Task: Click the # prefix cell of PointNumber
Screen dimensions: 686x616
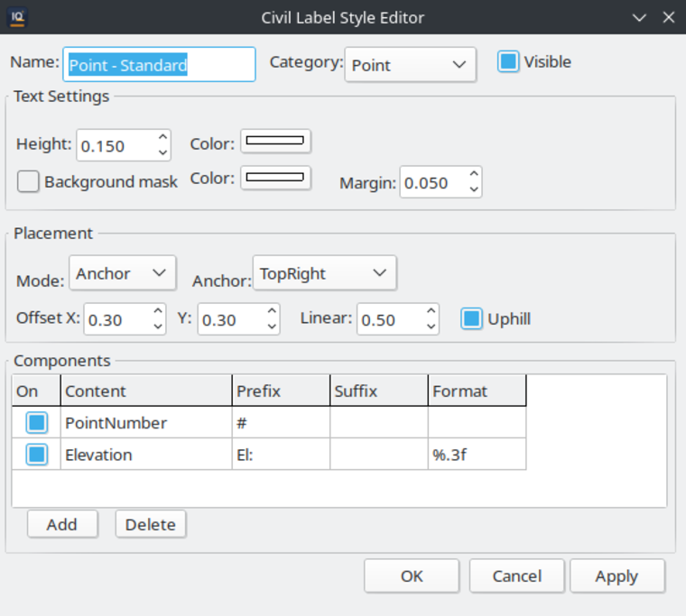Action: coord(281,423)
